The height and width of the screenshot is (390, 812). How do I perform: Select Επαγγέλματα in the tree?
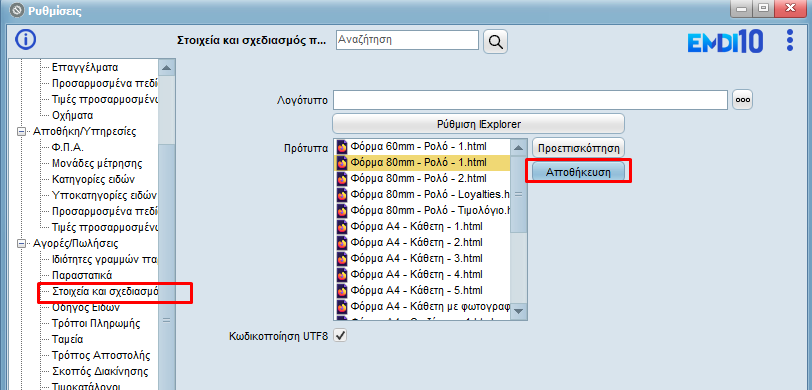tap(85, 67)
